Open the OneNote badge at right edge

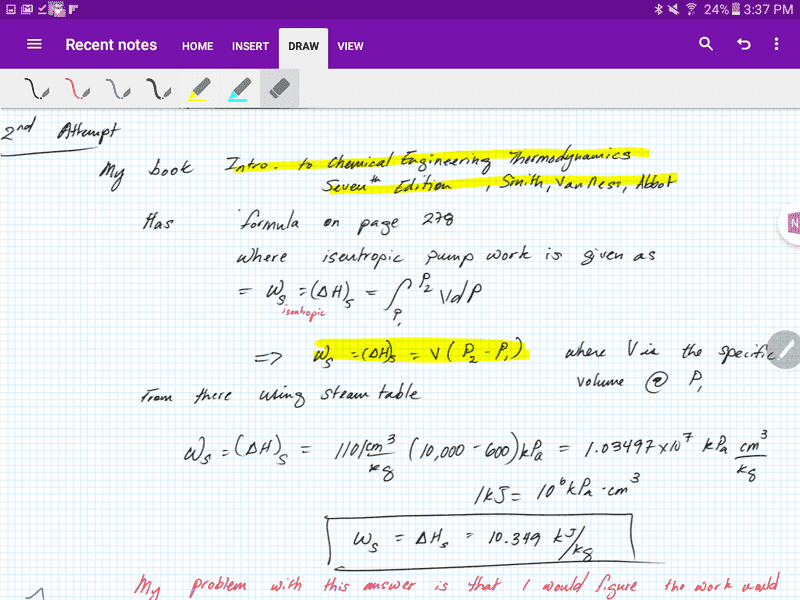(x=791, y=223)
